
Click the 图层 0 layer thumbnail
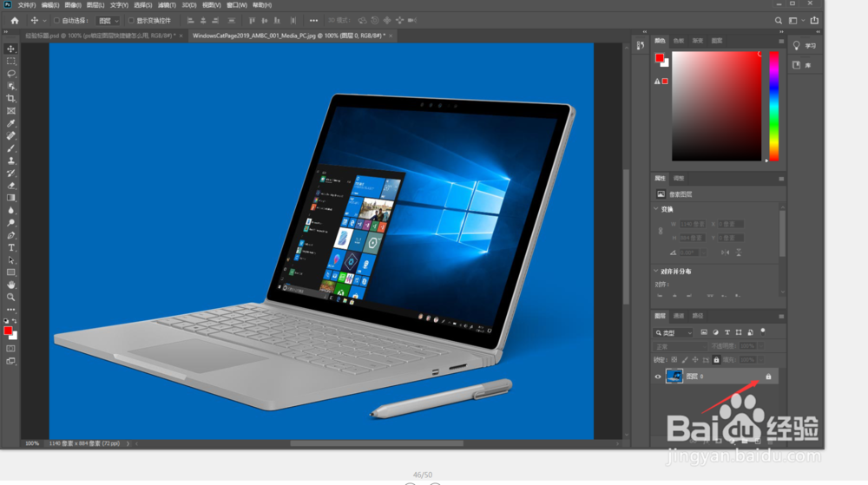coord(674,377)
